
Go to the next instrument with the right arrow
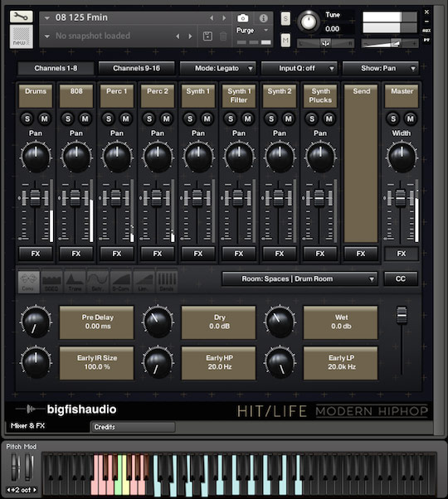224,18
